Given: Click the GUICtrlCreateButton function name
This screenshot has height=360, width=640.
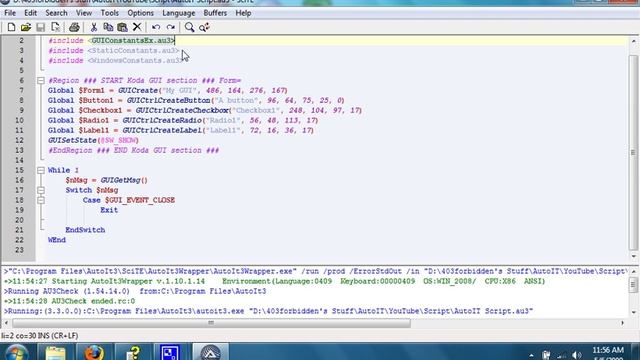Looking at the screenshot, I should [x=169, y=100].
